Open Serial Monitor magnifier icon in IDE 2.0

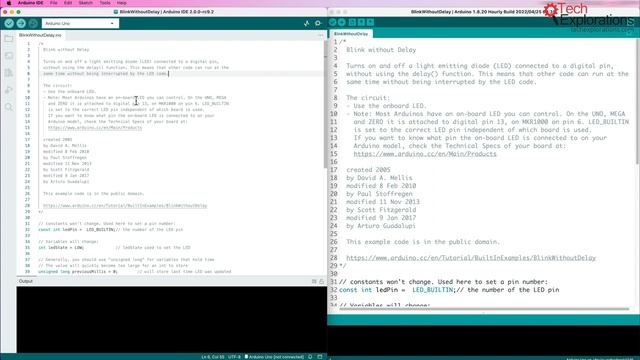pyautogui.click(x=318, y=24)
